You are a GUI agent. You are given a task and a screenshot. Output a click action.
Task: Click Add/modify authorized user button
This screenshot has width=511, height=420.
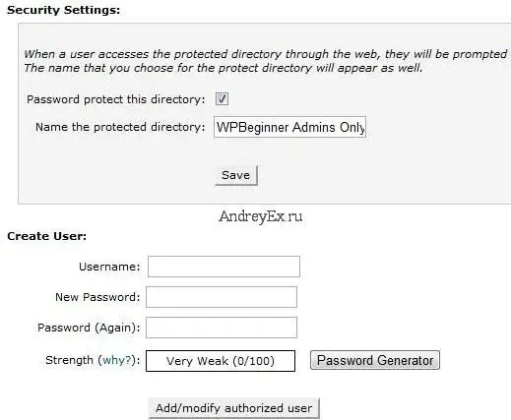click(x=233, y=408)
